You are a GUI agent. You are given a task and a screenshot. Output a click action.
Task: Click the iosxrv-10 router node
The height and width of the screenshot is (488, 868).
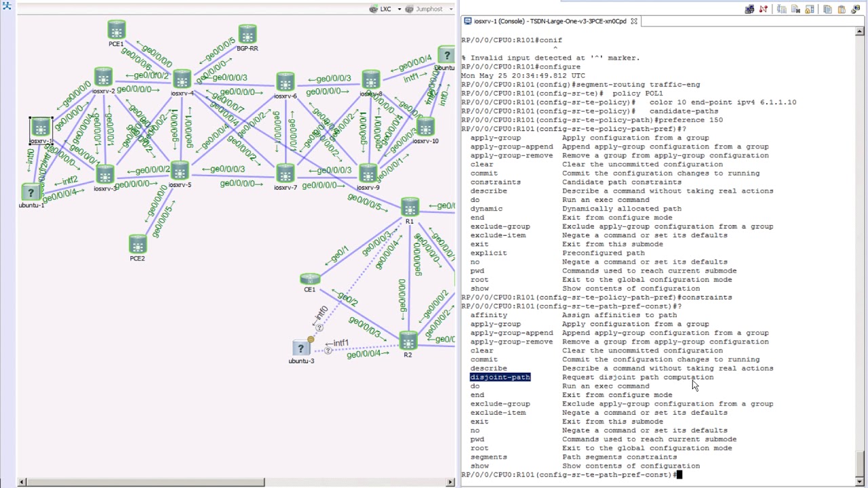point(425,127)
